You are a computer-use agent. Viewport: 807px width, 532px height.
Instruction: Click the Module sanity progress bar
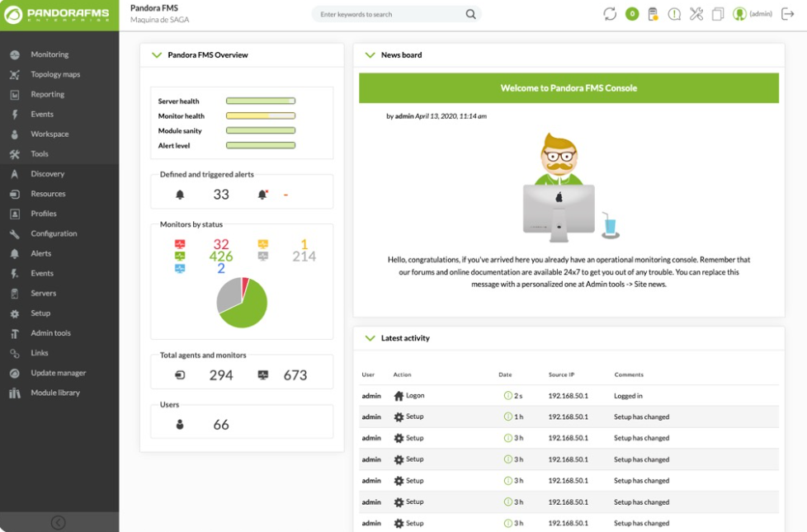point(261,130)
